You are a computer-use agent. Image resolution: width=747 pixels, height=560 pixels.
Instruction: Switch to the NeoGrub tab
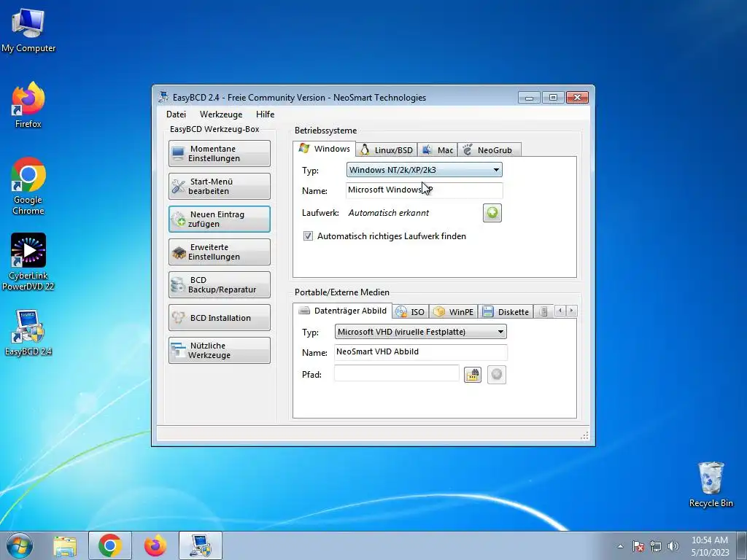coord(489,150)
